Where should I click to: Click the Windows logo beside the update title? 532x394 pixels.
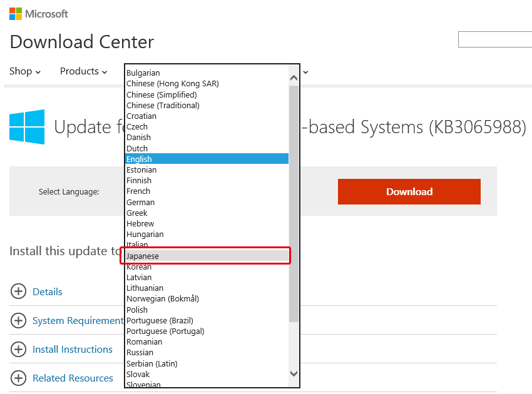tap(27, 127)
